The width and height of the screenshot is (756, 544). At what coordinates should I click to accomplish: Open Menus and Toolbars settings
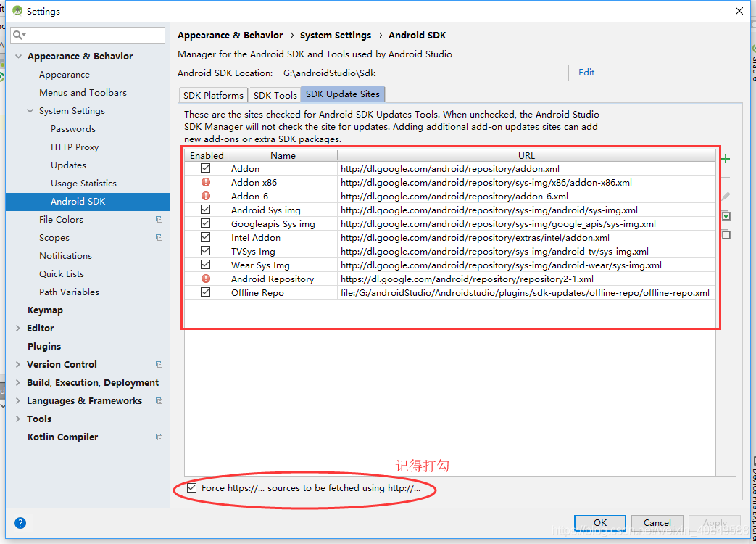pos(83,93)
